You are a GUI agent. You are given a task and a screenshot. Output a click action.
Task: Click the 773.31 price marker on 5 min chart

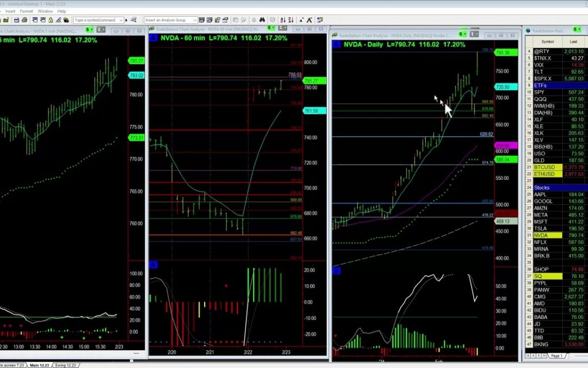[136, 138]
